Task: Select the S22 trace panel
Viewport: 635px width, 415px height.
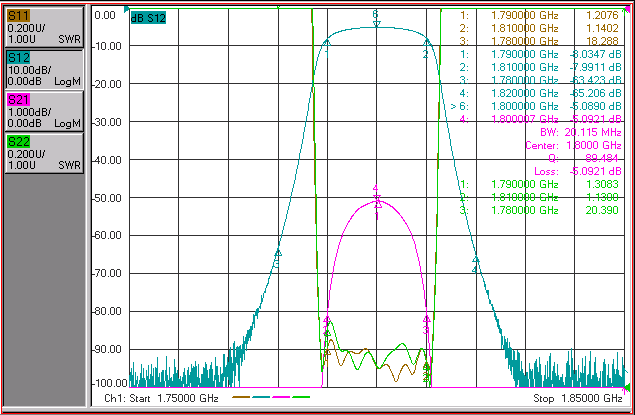Action: pos(45,153)
